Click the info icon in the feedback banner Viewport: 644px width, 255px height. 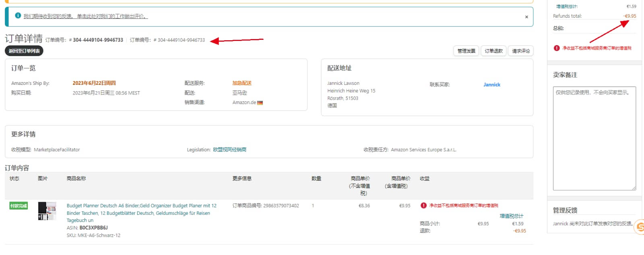(18, 16)
